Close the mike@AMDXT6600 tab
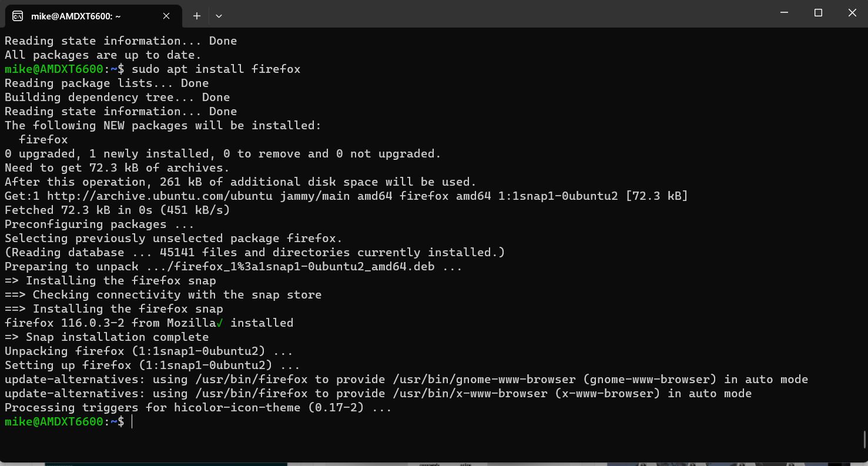This screenshot has width=868, height=466. (166, 16)
